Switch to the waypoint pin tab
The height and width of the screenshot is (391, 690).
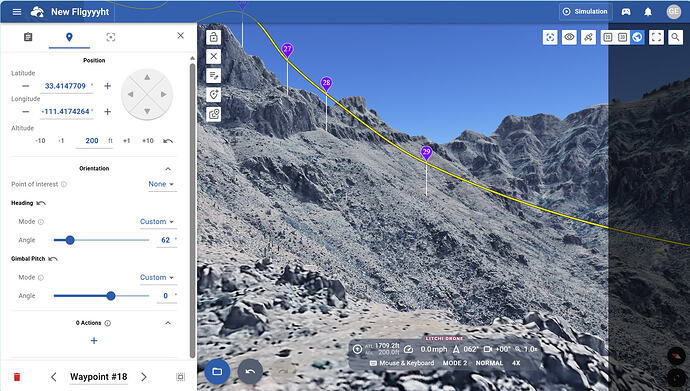point(69,37)
